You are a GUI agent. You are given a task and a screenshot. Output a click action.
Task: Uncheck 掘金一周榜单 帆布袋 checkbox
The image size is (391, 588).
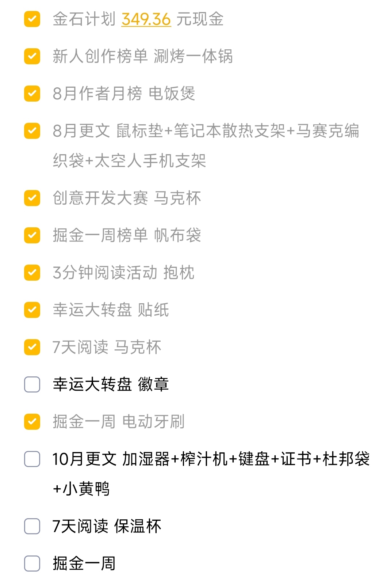click(x=32, y=235)
